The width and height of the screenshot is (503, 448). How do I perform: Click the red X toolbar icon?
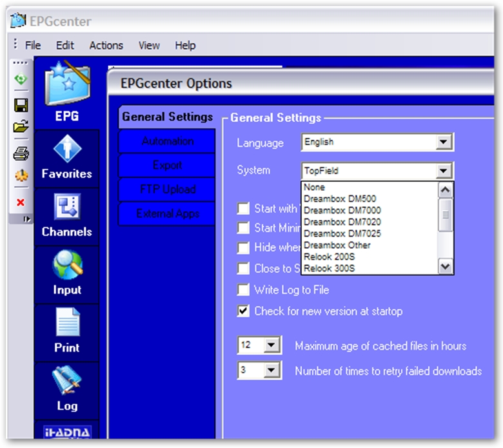(21, 202)
